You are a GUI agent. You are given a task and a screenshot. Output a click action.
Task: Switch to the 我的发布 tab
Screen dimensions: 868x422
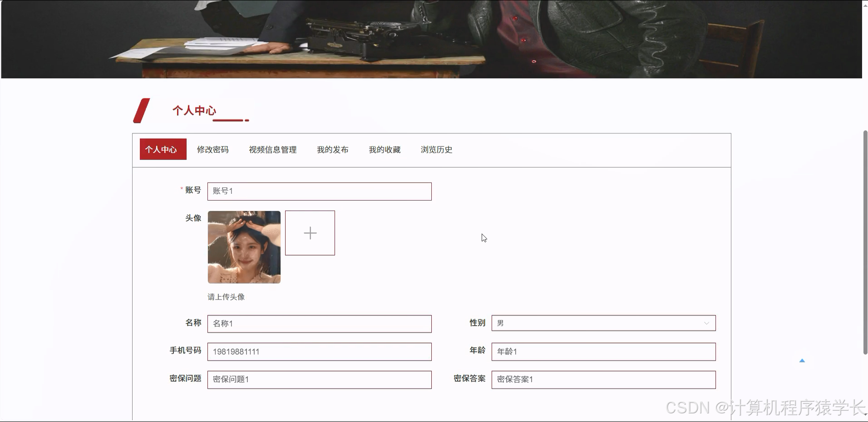[333, 149]
